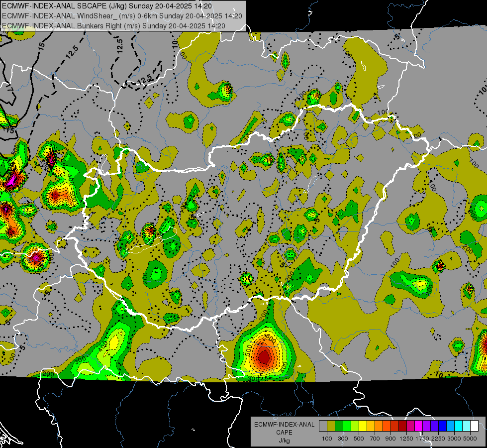This screenshot has height=448, width=487.
Task: Click the 5000 tick label under the legend
Action: click(470, 439)
